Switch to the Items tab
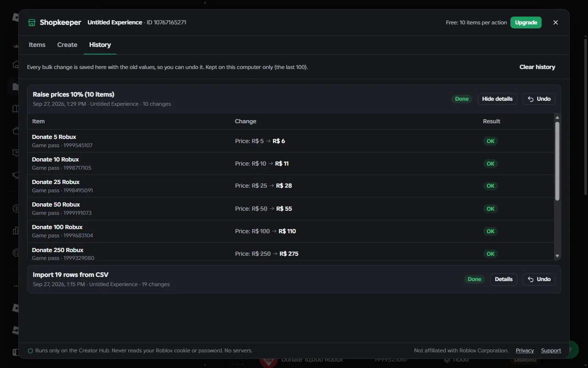This screenshot has width=588, height=368. (x=37, y=45)
